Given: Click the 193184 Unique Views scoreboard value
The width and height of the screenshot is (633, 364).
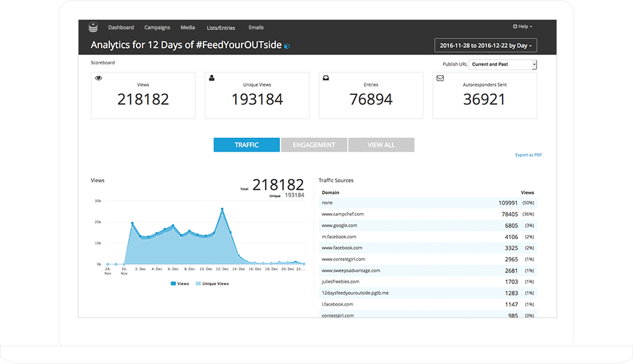Looking at the screenshot, I should (x=257, y=99).
